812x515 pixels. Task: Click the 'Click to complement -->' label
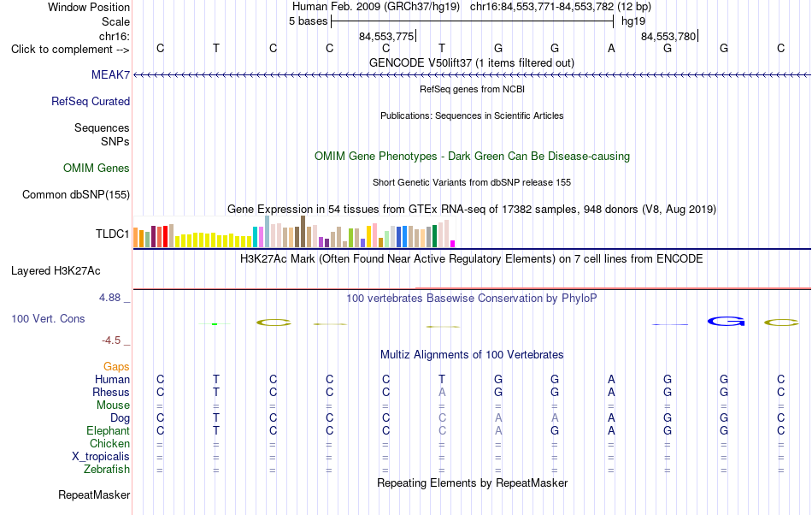click(x=70, y=50)
